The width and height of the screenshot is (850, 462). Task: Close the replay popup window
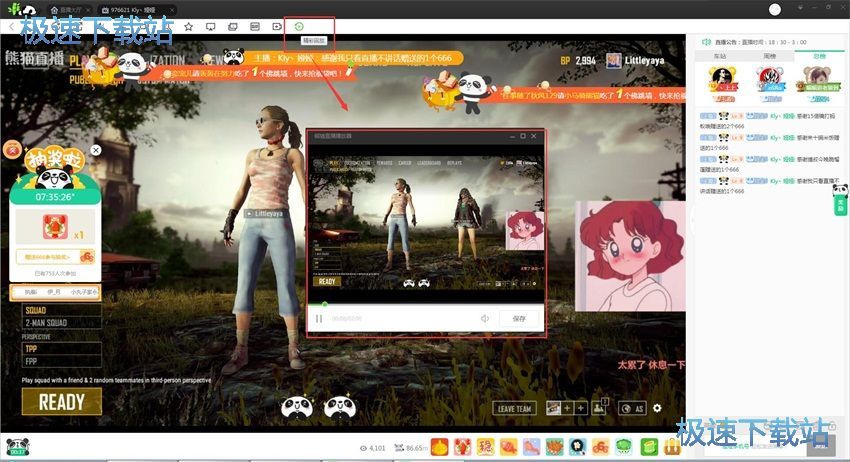coord(533,136)
